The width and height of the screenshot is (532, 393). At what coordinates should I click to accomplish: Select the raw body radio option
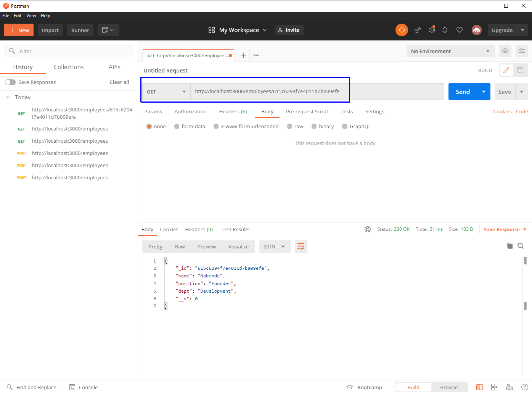coord(290,127)
